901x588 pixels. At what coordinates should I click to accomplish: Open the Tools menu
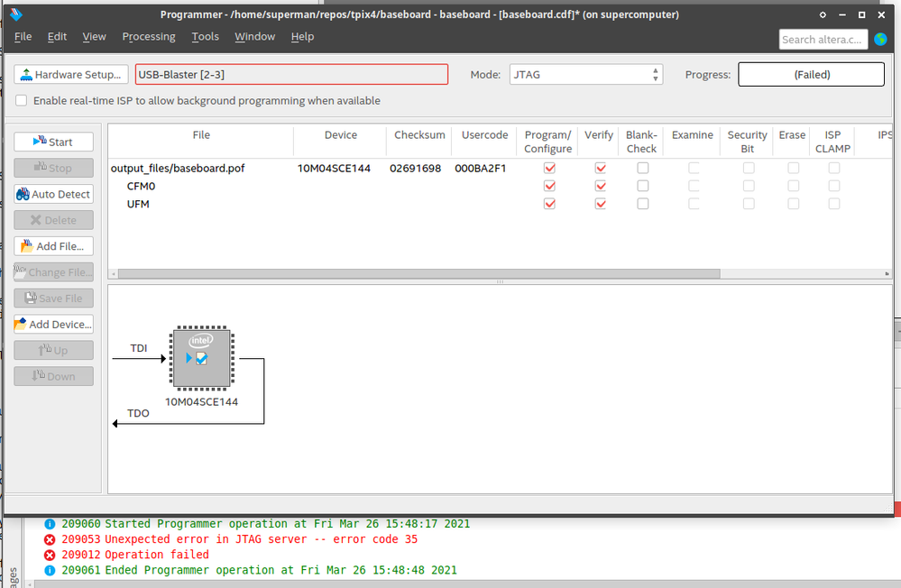(x=205, y=37)
